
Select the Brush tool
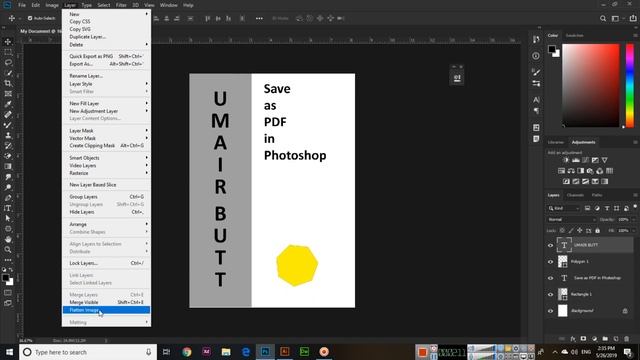tap(8, 125)
